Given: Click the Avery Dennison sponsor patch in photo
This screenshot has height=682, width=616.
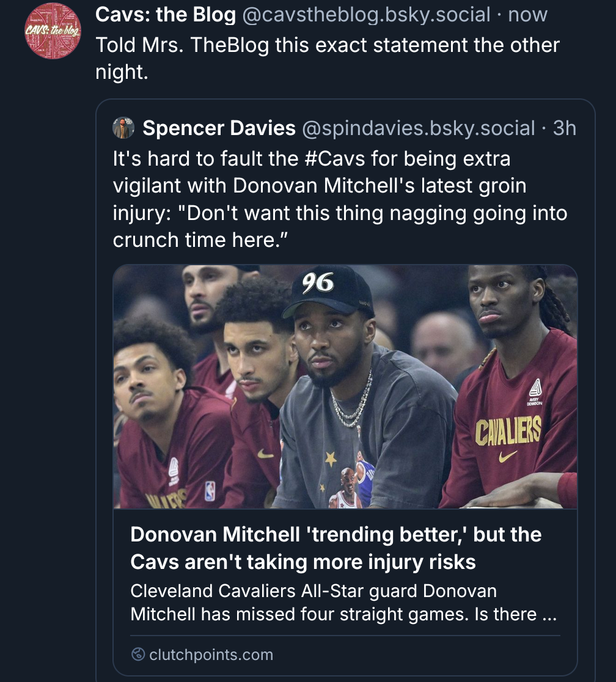Looking at the screenshot, I should coord(534,393).
